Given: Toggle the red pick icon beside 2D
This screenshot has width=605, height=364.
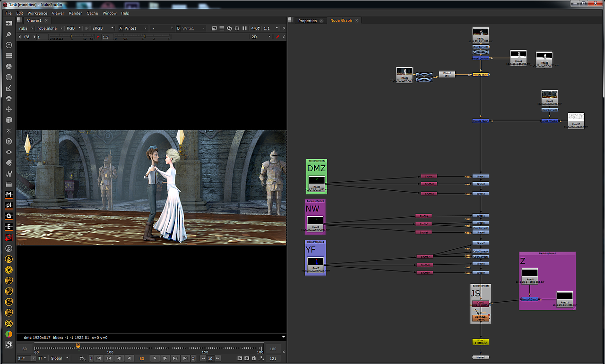Looking at the screenshot, I should tap(277, 37).
